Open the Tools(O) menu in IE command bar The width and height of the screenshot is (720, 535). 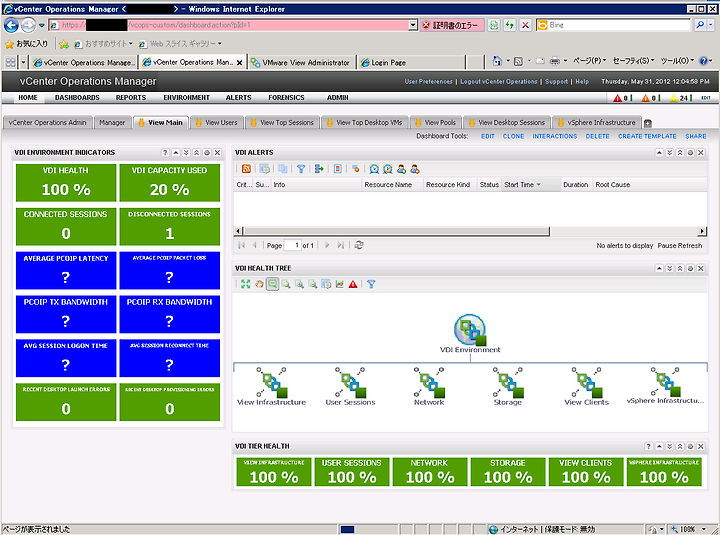[677, 61]
